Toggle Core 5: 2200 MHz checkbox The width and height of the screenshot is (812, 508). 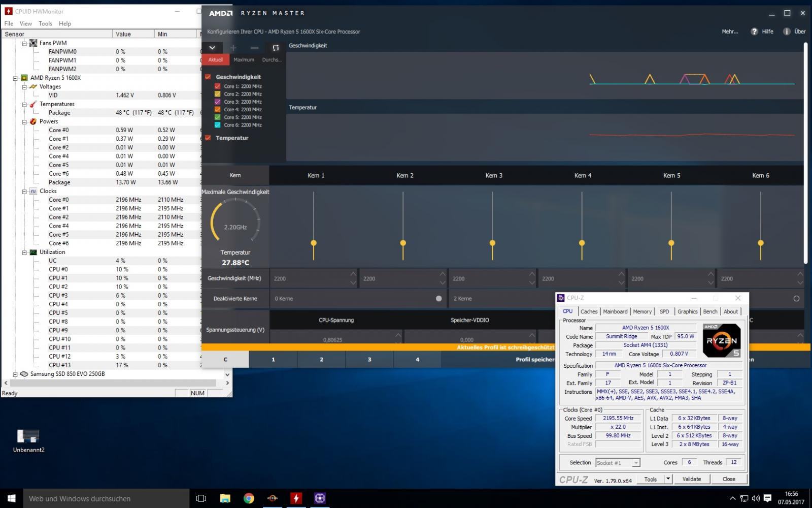click(x=218, y=117)
